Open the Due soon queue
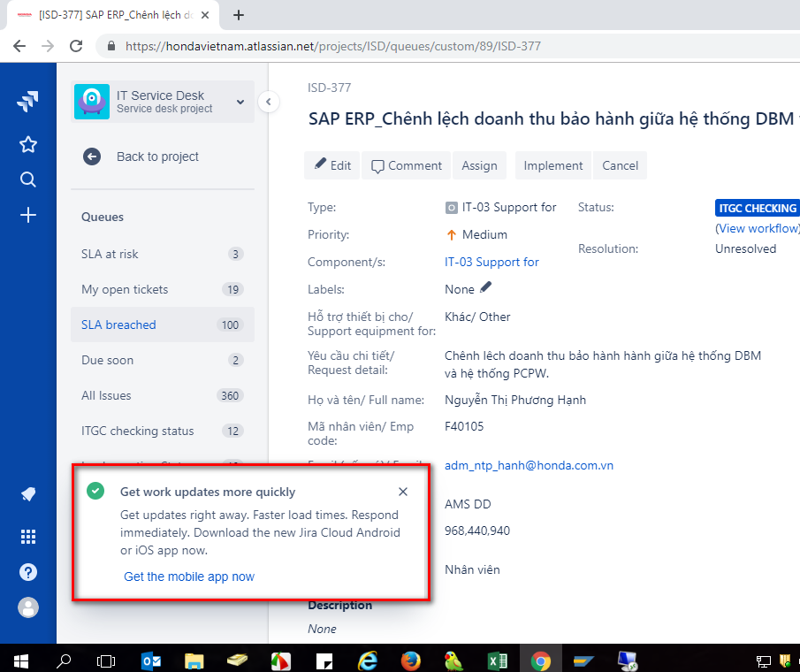 coord(163,360)
